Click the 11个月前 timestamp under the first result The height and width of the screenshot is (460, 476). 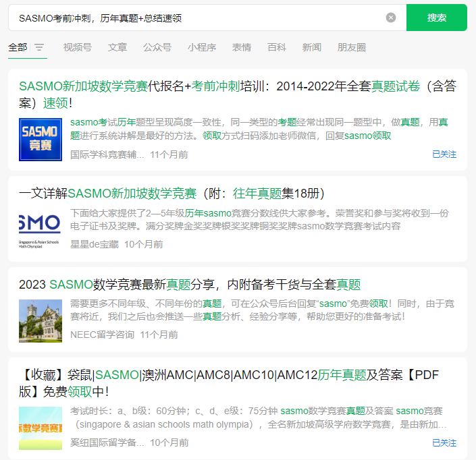pyautogui.click(x=169, y=154)
